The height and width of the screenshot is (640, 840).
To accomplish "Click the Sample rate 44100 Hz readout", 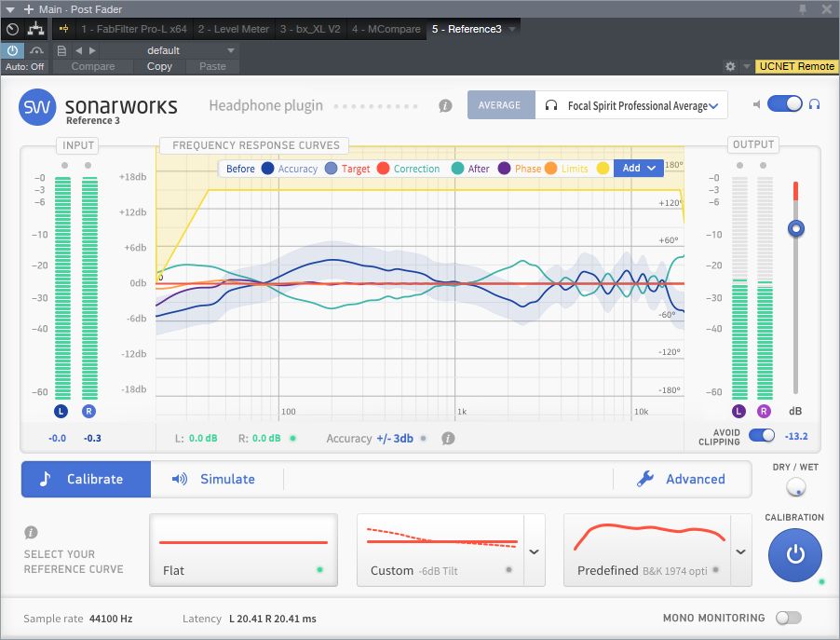I will 78,619.
